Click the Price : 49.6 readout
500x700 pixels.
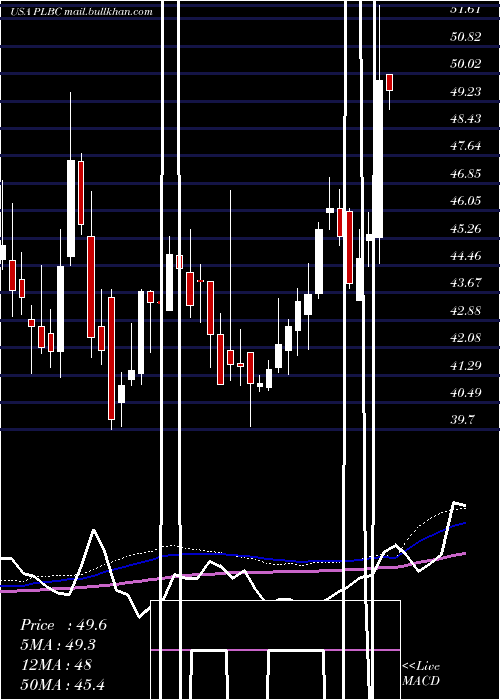(63, 625)
